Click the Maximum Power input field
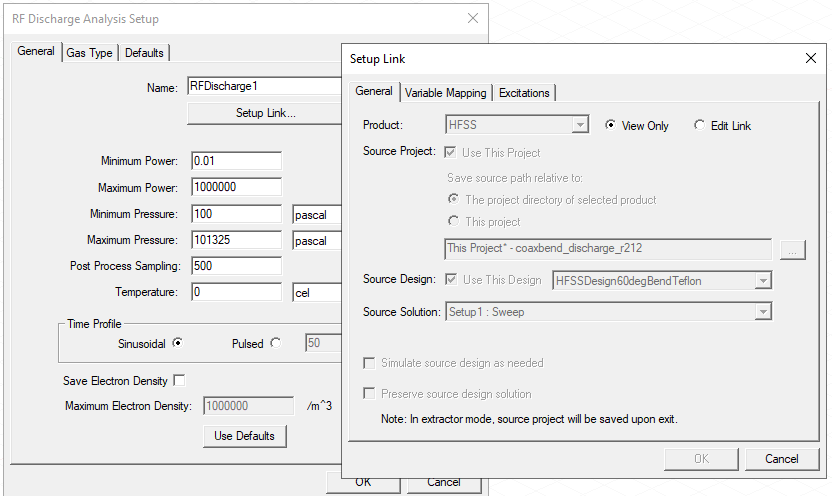This screenshot has height=496, width=832. [x=236, y=187]
